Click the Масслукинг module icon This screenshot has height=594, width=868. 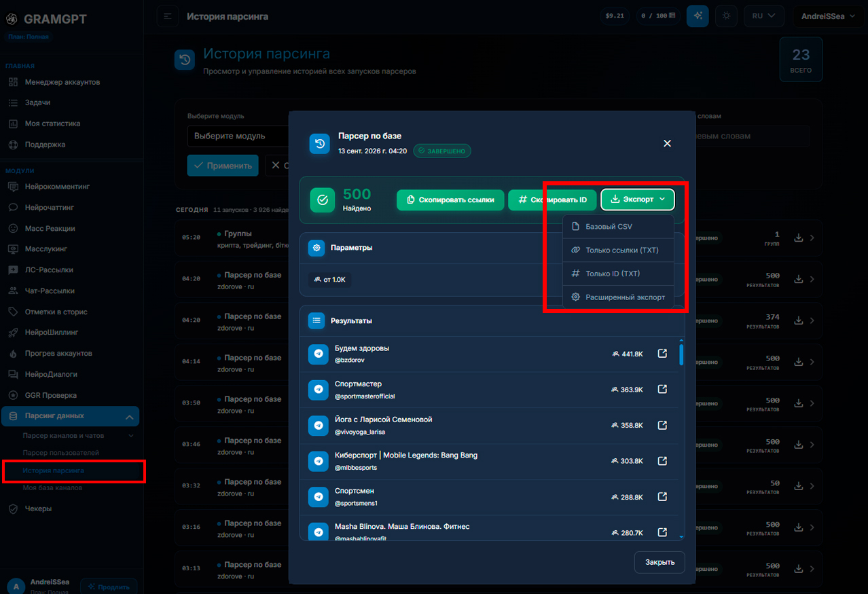(13, 249)
